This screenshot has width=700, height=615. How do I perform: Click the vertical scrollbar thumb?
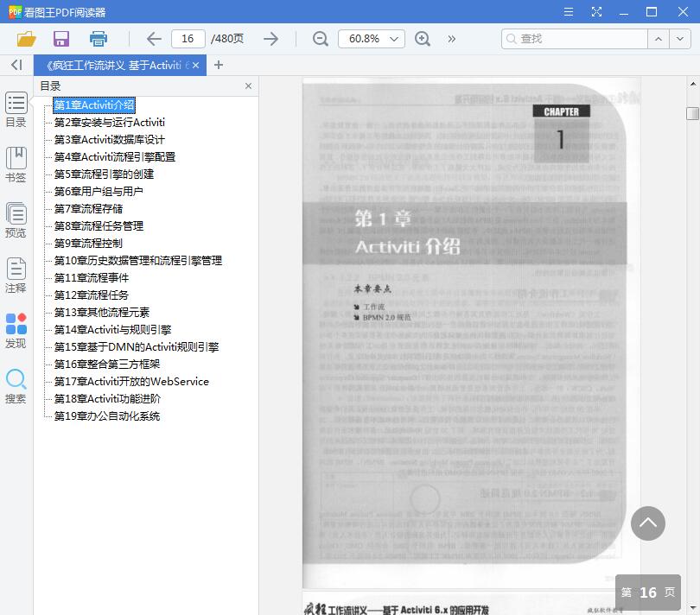692,113
